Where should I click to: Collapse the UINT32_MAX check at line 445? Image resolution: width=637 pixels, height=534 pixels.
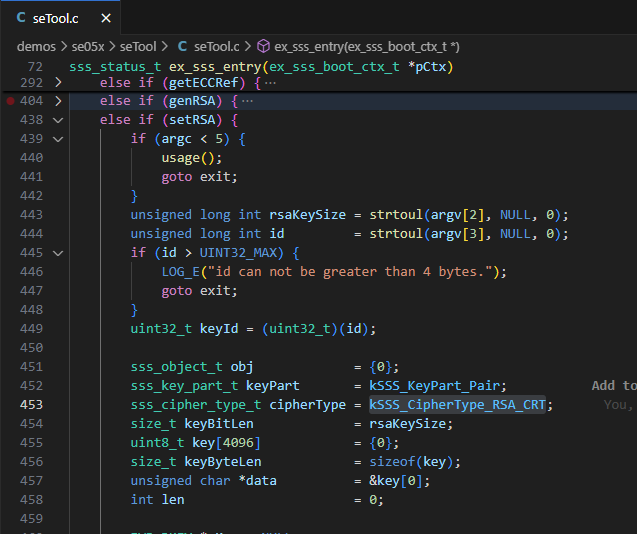point(58,253)
